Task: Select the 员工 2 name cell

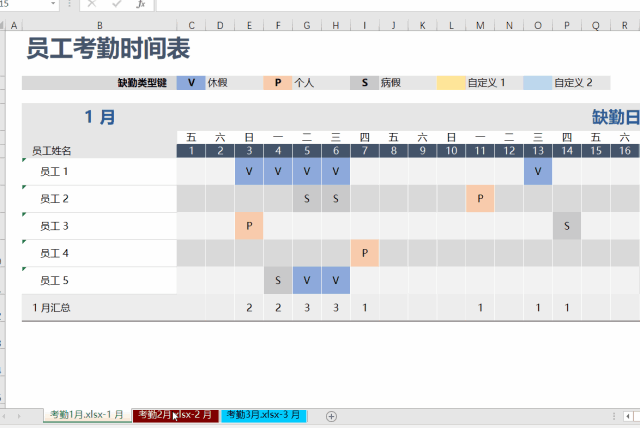Action: (100, 199)
